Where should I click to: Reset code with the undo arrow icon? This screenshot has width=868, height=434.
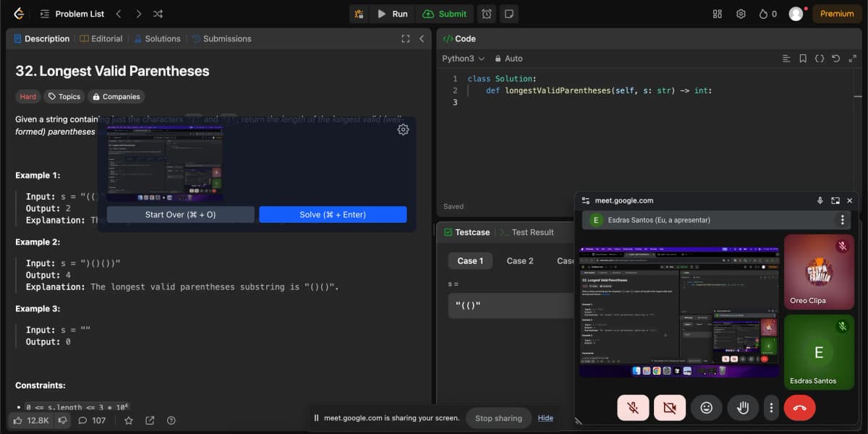(836, 59)
